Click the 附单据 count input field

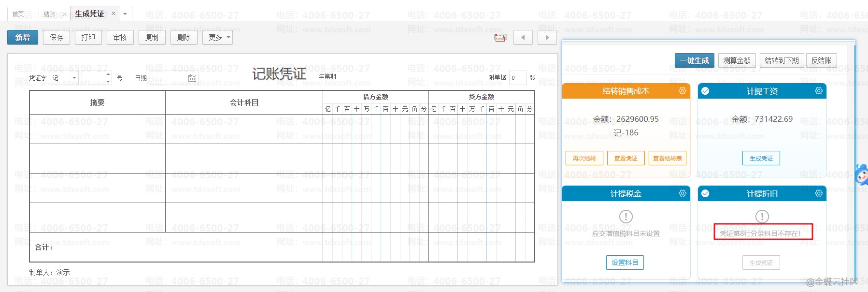pyautogui.click(x=517, y=78)
